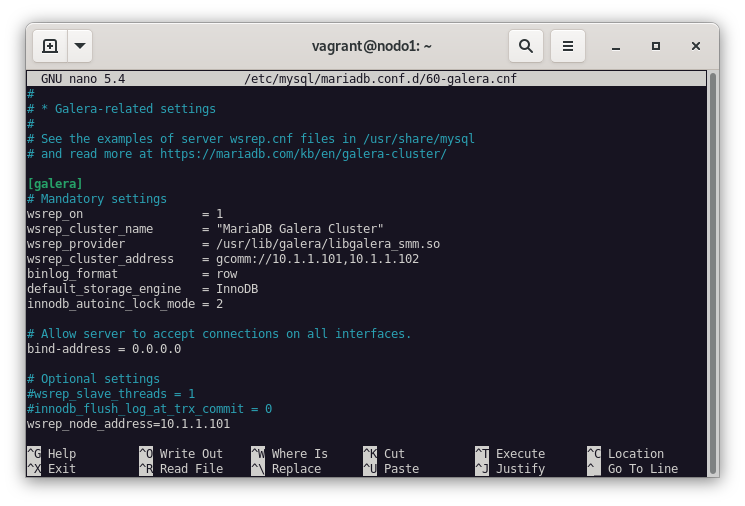Click the Exit shortcut in nano
The image size is (745, 506).
pyautogui.click(x=61, y=469)
